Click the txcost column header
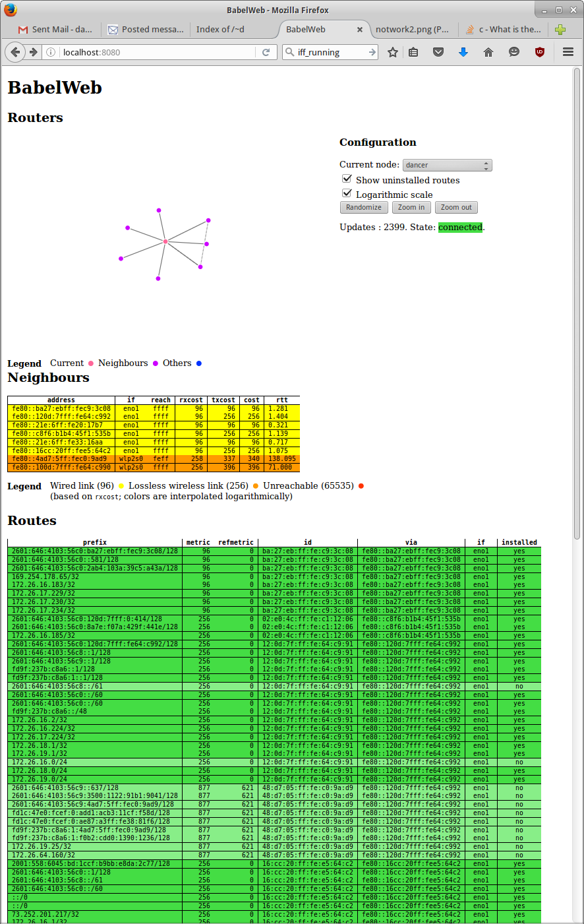The image size is (584, 924). pyautogui.click(x=223, y=400)
